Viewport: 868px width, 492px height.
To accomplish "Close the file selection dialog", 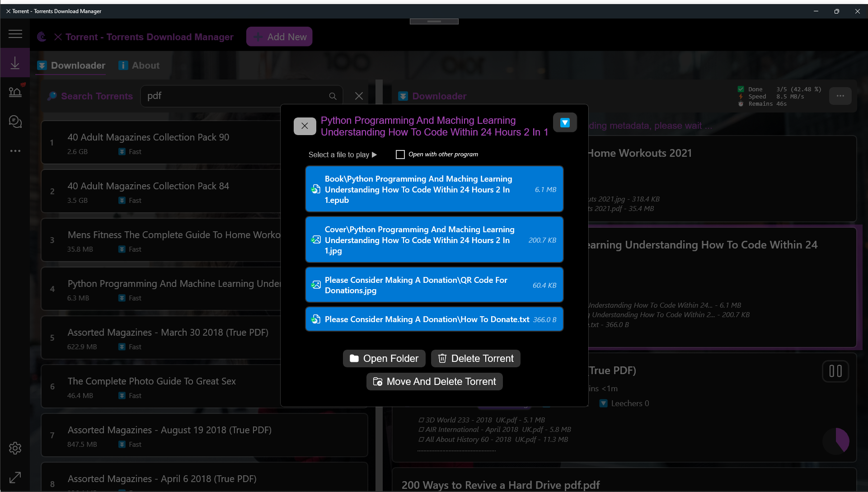I will [x=305, y=126].
